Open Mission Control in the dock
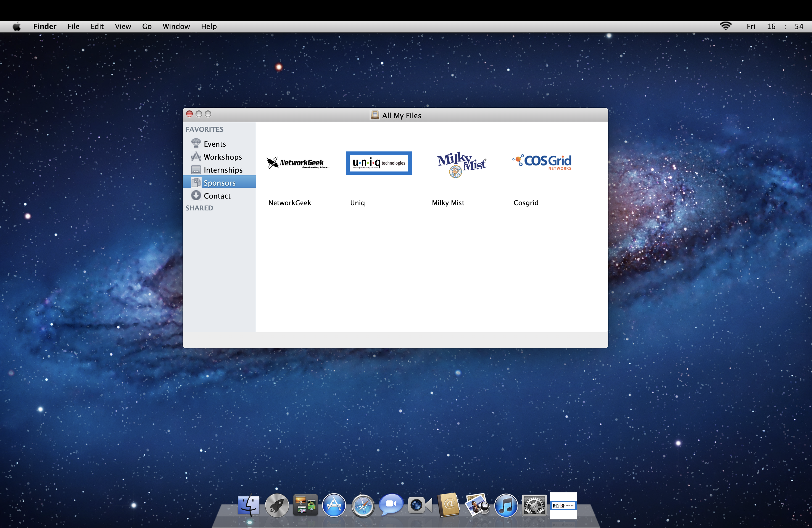The width and height of the screenshot is (812, 528). click(x=305, y=505)
